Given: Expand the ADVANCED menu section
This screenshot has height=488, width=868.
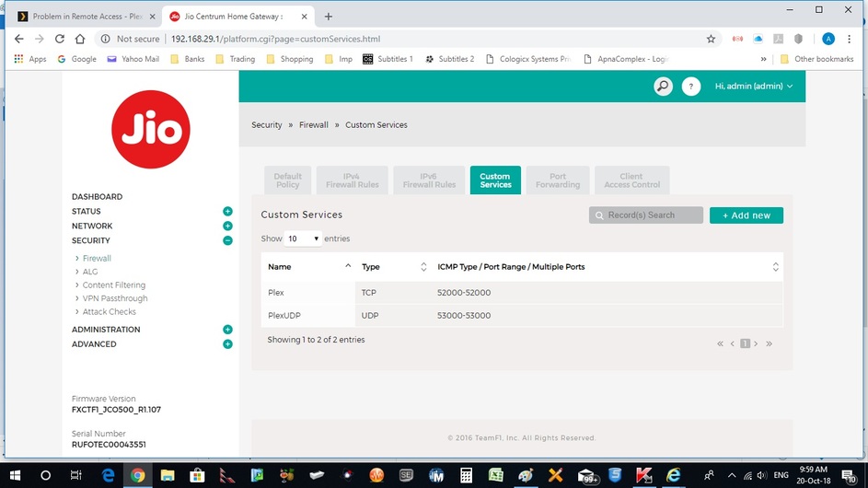Looking at the screenshot, I should [x=227, y=344].
